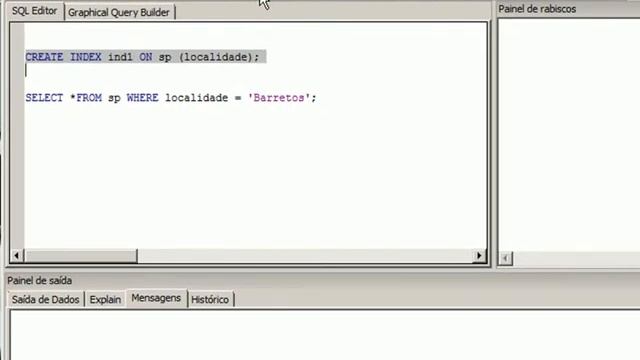This screenshot has width=640, height=360.
Task: Click the 'Barretos' string literal
Action: pos(279,98)
